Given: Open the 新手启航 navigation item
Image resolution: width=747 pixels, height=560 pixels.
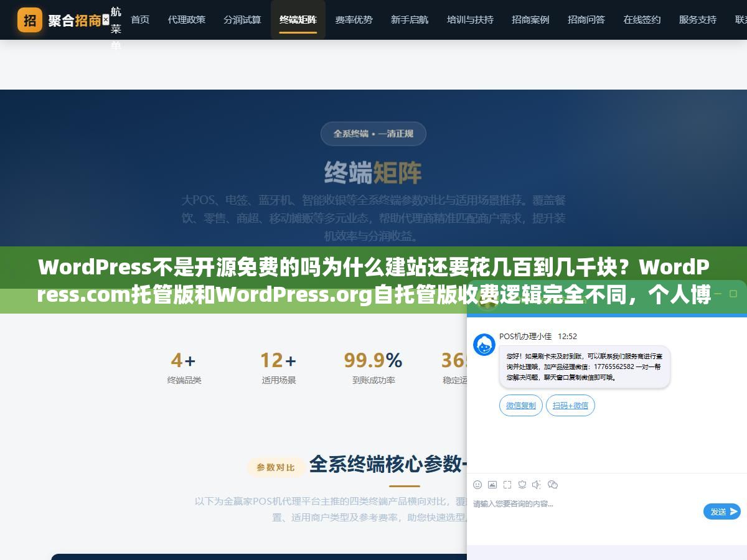Looking at the screenshot, I should tap(410, 20).
